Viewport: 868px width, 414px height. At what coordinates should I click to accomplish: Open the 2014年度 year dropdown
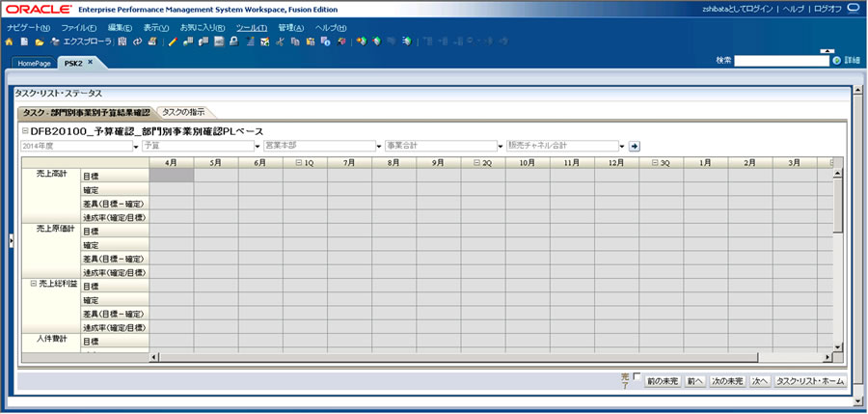135,147
